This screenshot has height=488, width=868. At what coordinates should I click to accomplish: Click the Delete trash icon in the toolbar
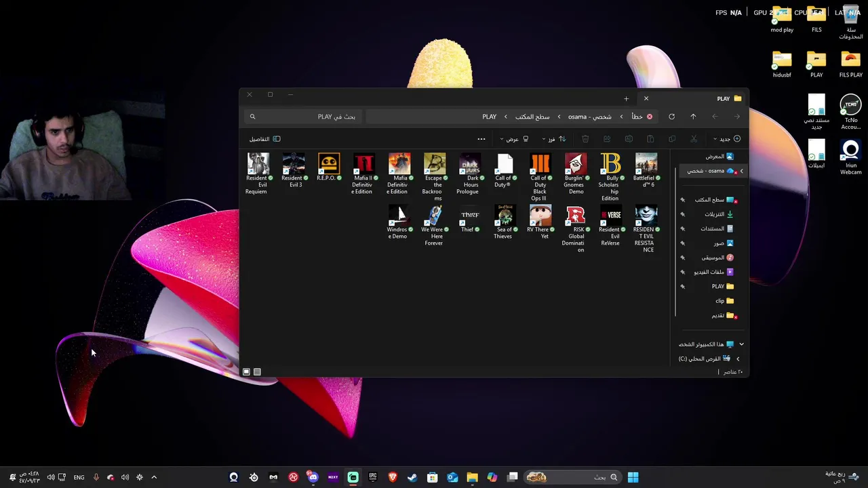click(x=585, y=139)
